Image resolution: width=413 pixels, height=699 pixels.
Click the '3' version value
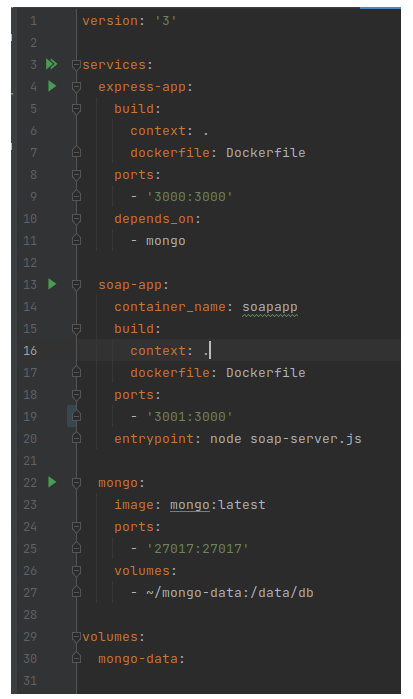[x=165, y=21]
